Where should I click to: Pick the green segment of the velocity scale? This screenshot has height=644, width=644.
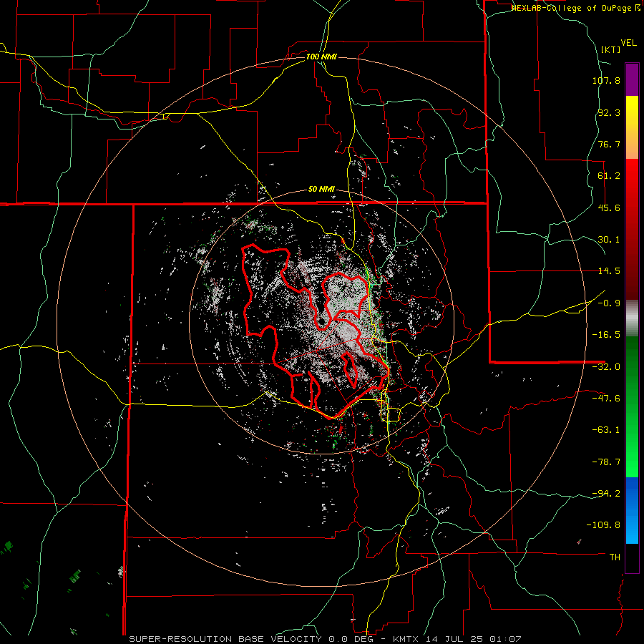632,406
